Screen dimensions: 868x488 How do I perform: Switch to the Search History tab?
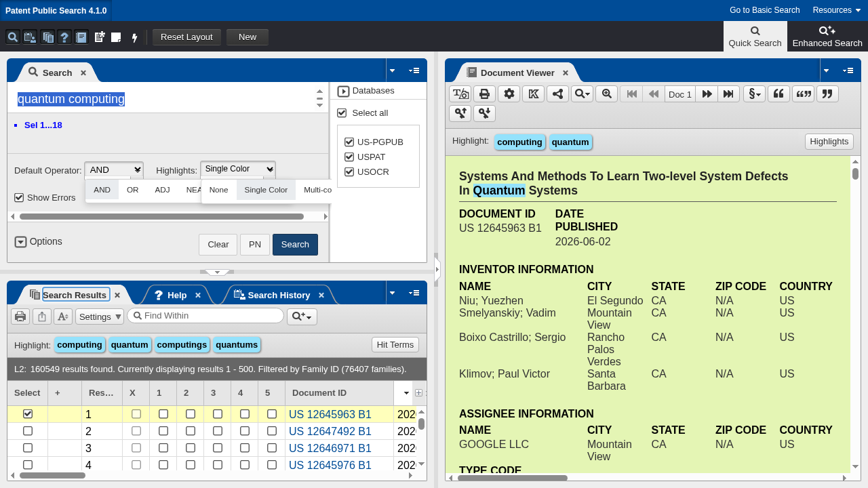pyautogui.click(x=279, y=295)
